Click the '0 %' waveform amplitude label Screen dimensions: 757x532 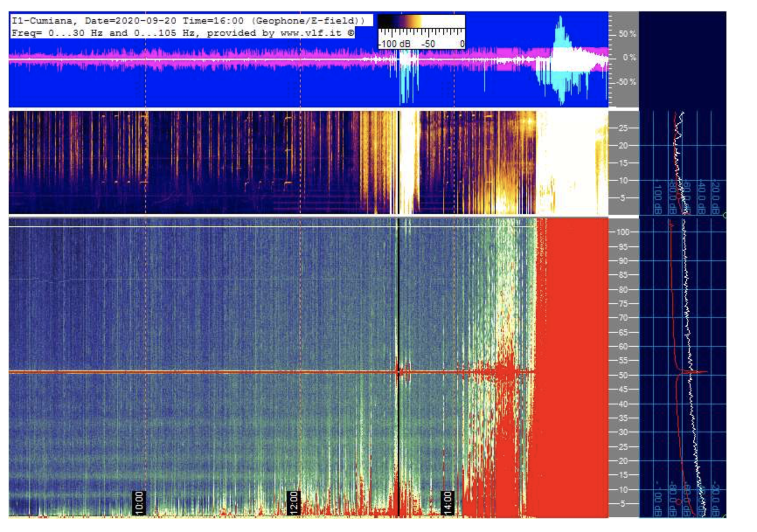(x=629, y=58)
